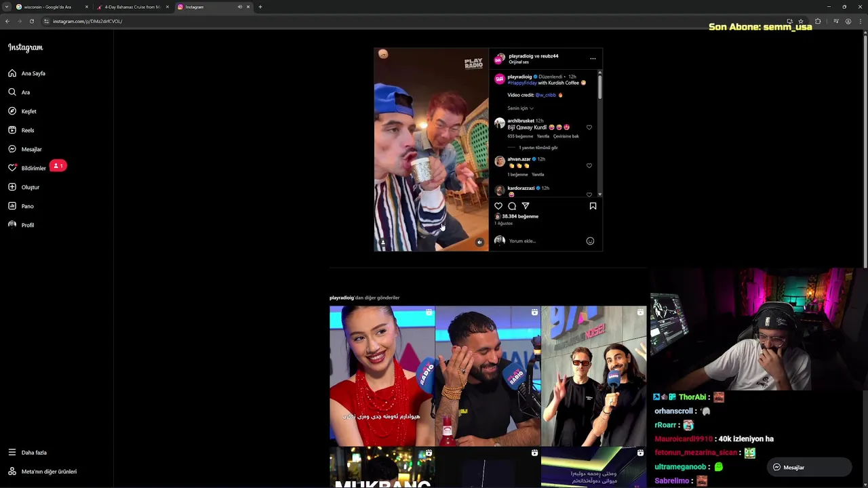Open Reels from sidebar
This screenshot has height=488, width=868.
point(22,130)
